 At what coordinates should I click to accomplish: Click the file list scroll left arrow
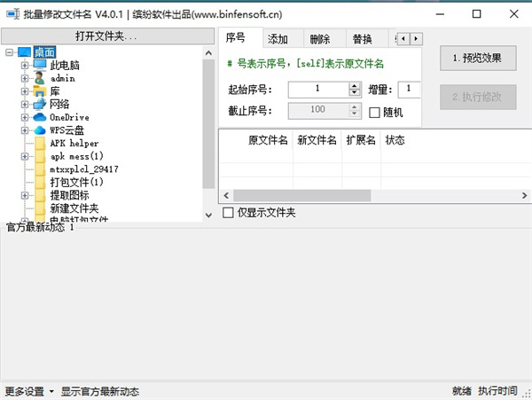[x=226, y=195]
